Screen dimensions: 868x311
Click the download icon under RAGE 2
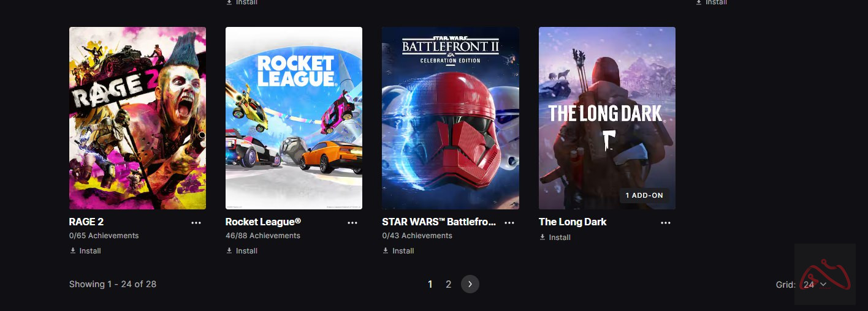pos(73,250)
